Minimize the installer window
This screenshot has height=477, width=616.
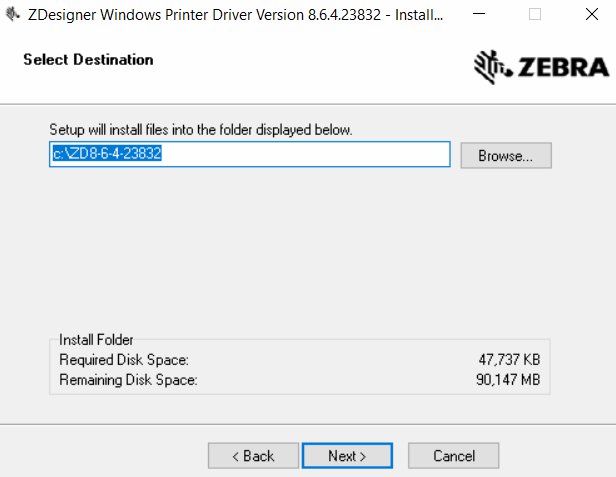(x=488, y=15)
